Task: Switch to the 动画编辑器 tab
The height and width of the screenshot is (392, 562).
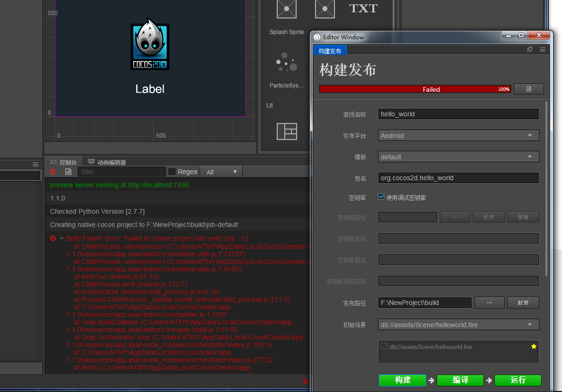Action: coord(107,162)
